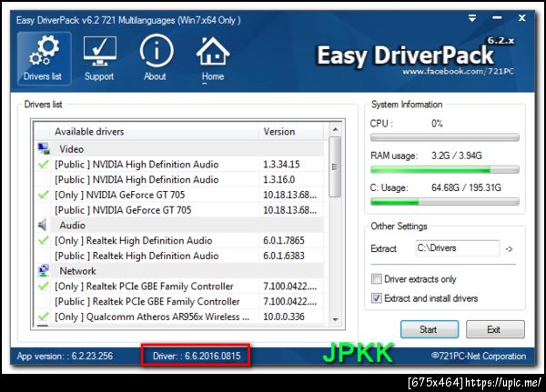The width and height of the screenshot is (546, 392).
Task: Uncheck NVIDIA High Definition Audio 1.3.34.15
Action: pyautogui.click(x=43, y=164)
